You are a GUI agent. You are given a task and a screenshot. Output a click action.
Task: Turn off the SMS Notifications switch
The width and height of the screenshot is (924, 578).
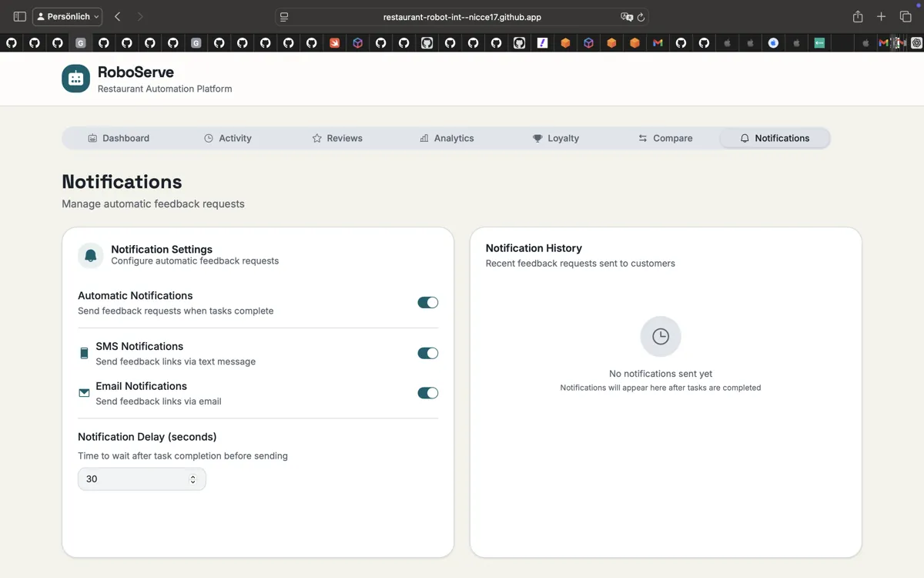pos(427,353)
